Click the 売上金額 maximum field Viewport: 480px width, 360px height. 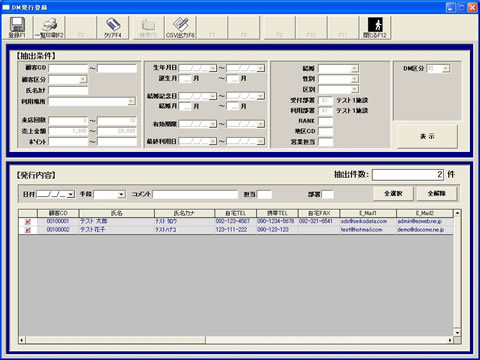point(117,131)
